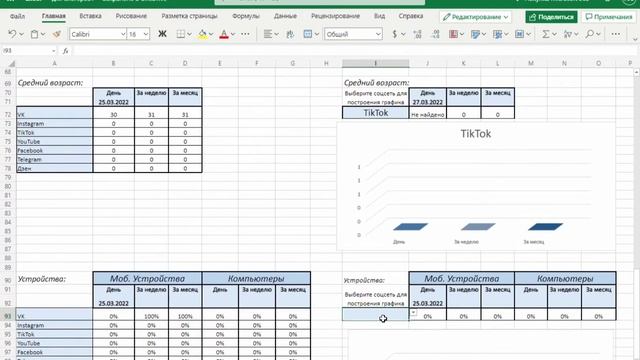Click the text alignment icon
The image size is (640, 360).
tap(268, 34)
